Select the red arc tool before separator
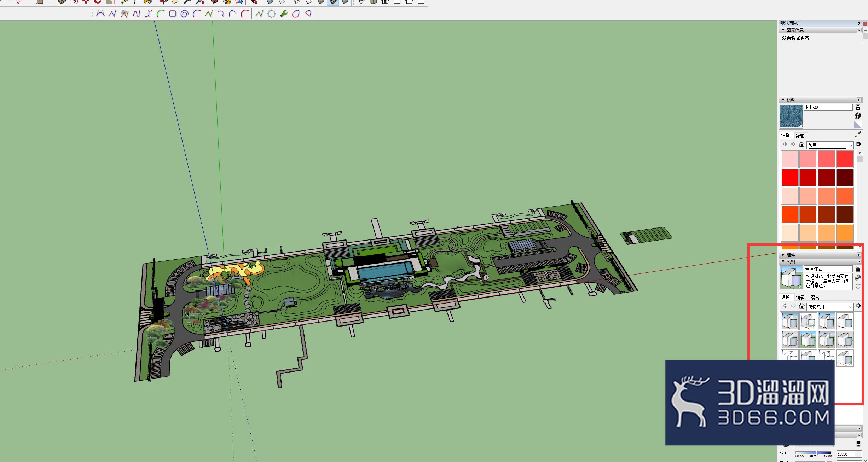 [244, 14]
